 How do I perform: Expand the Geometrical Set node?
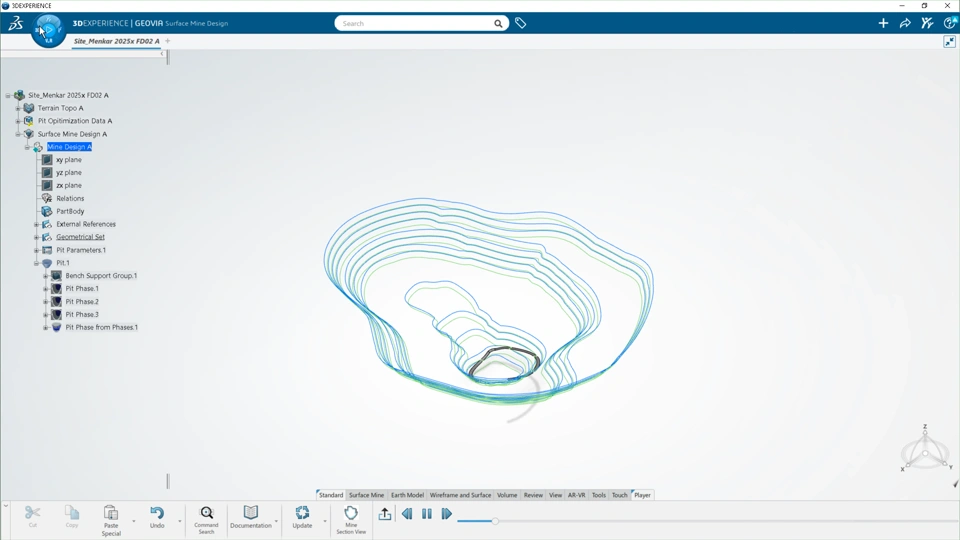pos(36,238)
